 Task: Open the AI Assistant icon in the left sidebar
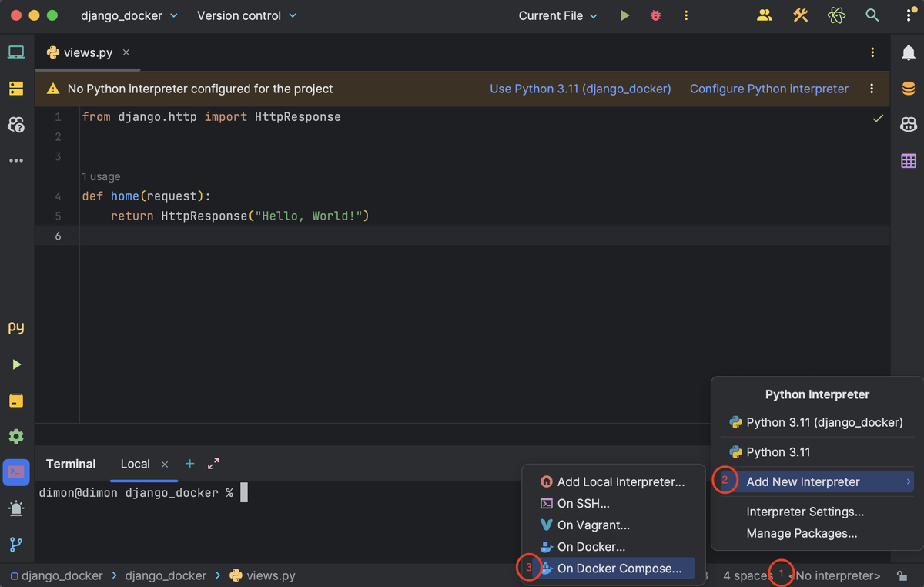tap(16, 124)
